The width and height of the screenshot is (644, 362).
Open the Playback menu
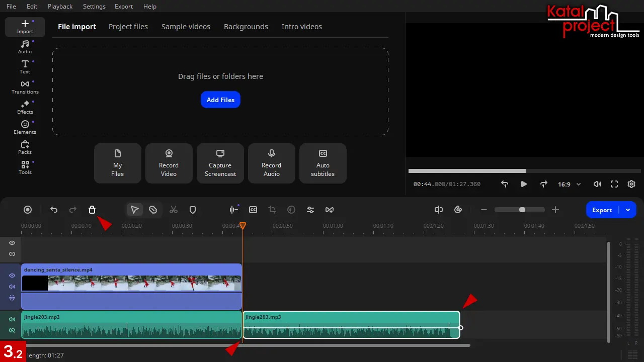(60, 7)
